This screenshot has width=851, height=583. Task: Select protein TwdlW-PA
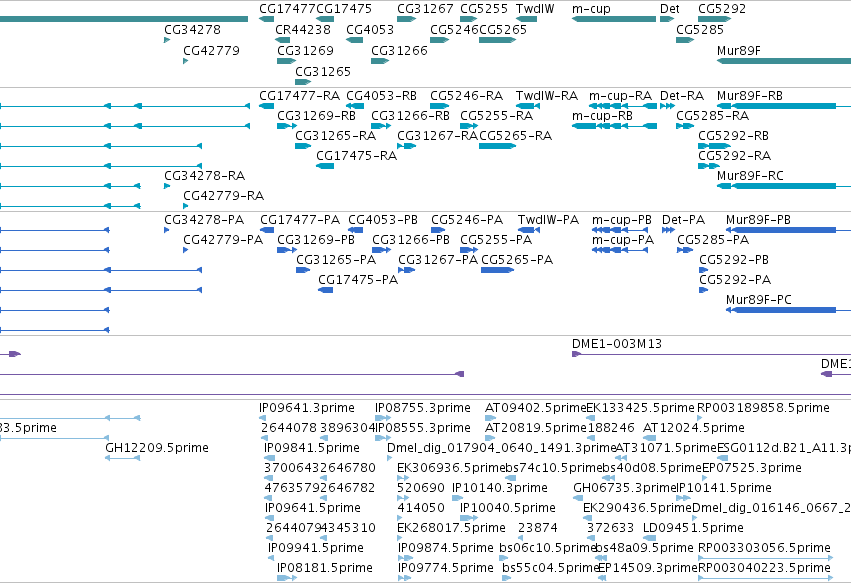tap(529, 230)
